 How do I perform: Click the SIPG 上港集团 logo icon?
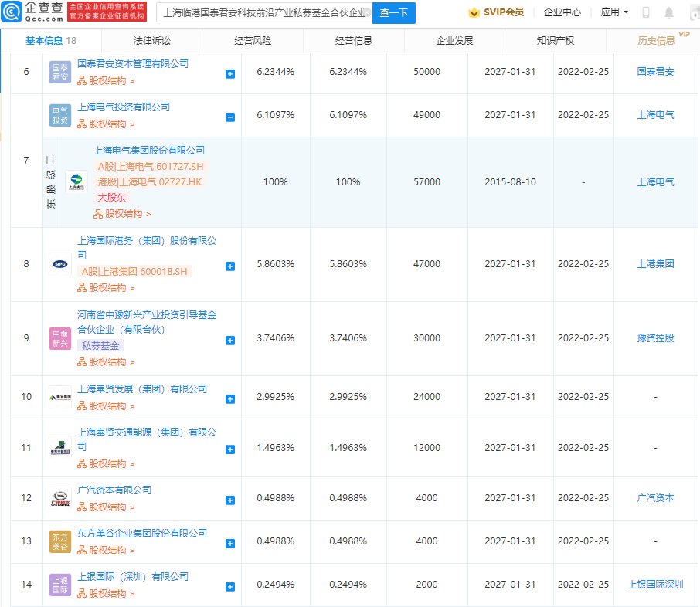(59, 263)
